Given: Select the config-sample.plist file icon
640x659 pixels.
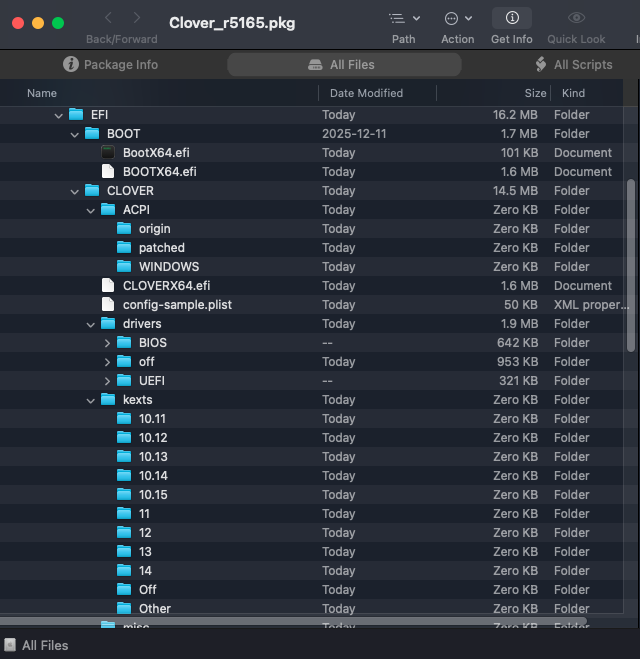Looking at the screenshot, I should coord(108,304).
